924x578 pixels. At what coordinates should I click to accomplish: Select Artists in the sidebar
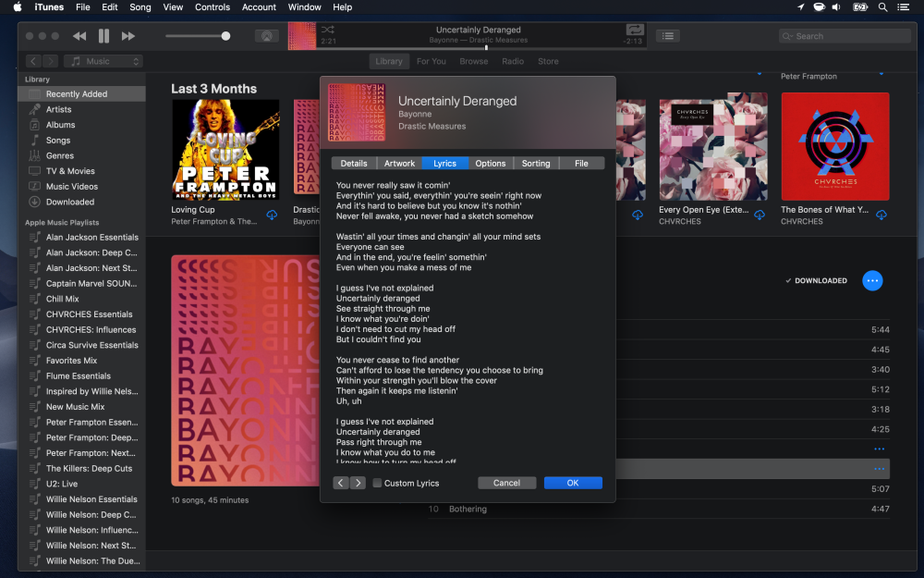pyautogui.click(x=82, y=109)
